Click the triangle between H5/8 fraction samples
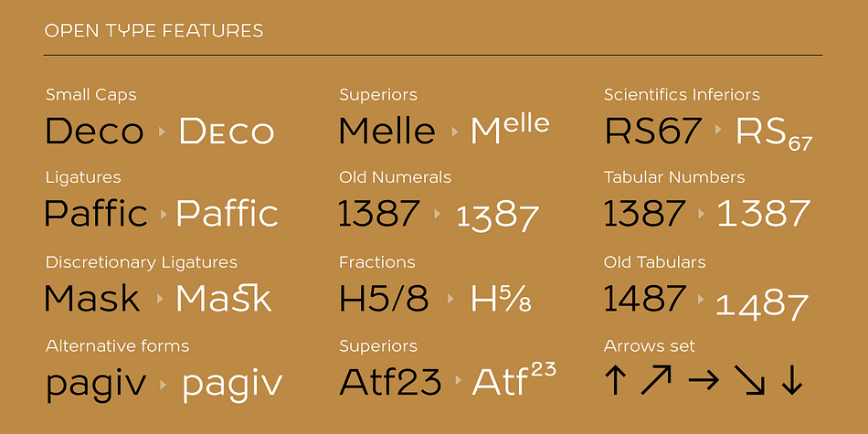The height and width of the screenshot is (434, 868). pos(450,299)
